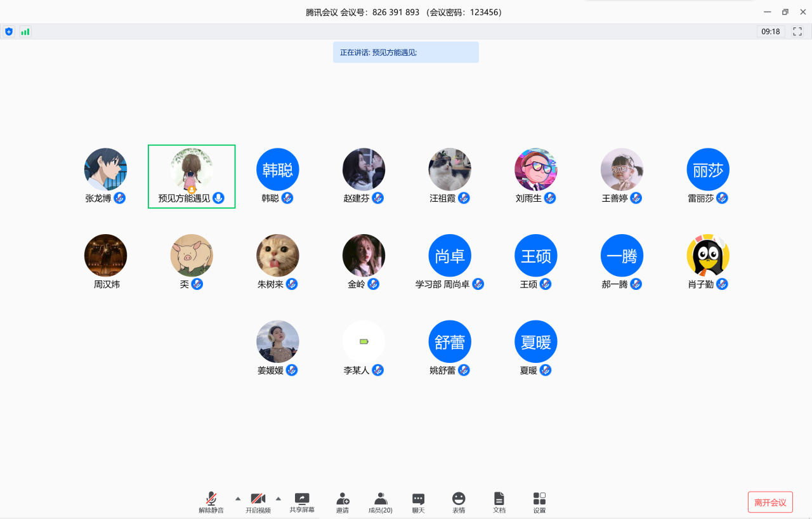Image resolution: width=812 pixels, height=519 pixels.
Task: Open the Members (成员) list
Action: tap(380, 502)
